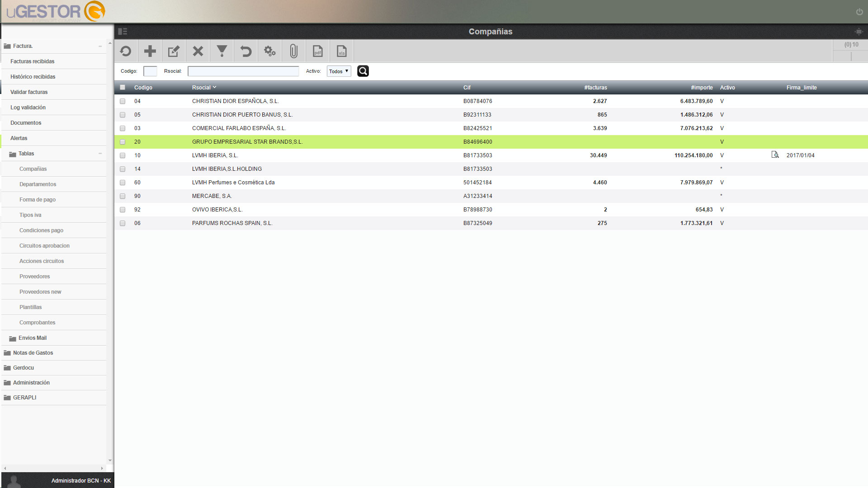This screenshot has height=488, width=868.
Task: Open the Comprobantes link
Action: coord(37,323)
